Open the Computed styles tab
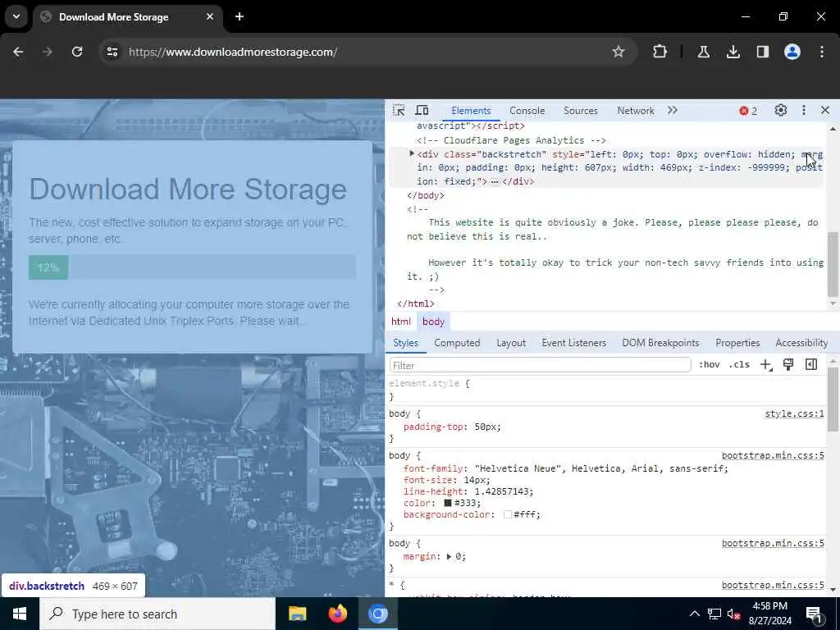The width and height of the screenshot is (840, 630). (457, 343)
